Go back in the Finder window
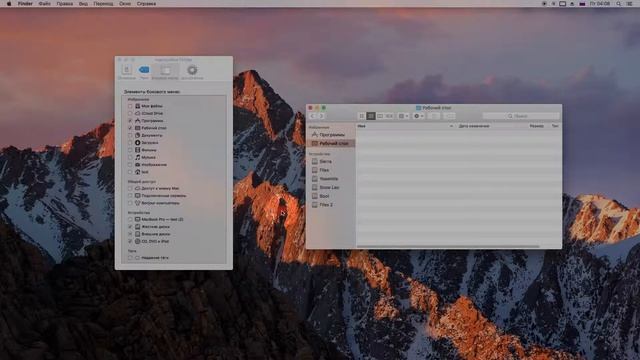This screenshot has width=640, height=360. pyautogui.click(x=313, y=116)
